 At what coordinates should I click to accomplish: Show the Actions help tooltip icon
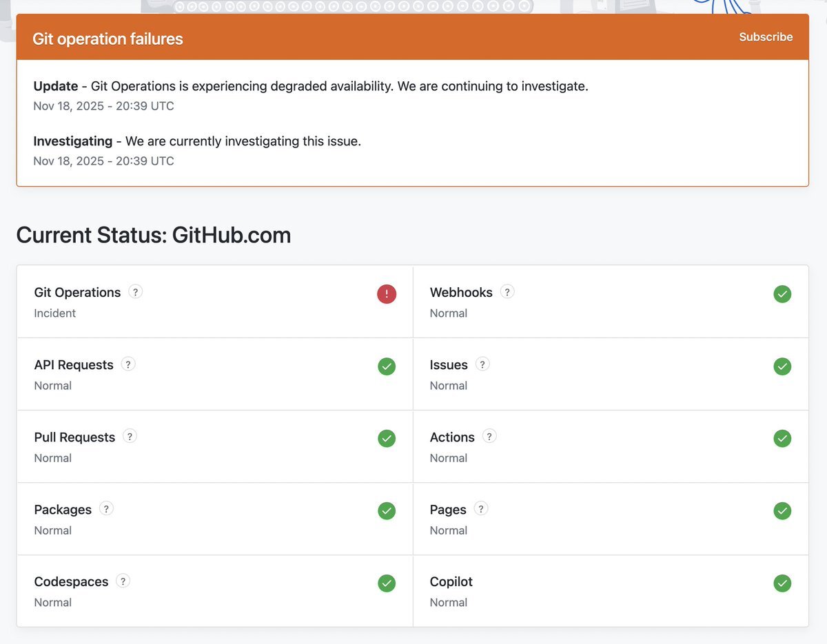(x=489, y=437)
